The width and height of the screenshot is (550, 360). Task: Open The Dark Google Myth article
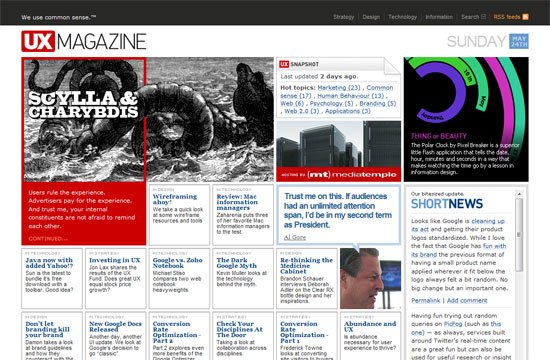(x=236, y=263)
